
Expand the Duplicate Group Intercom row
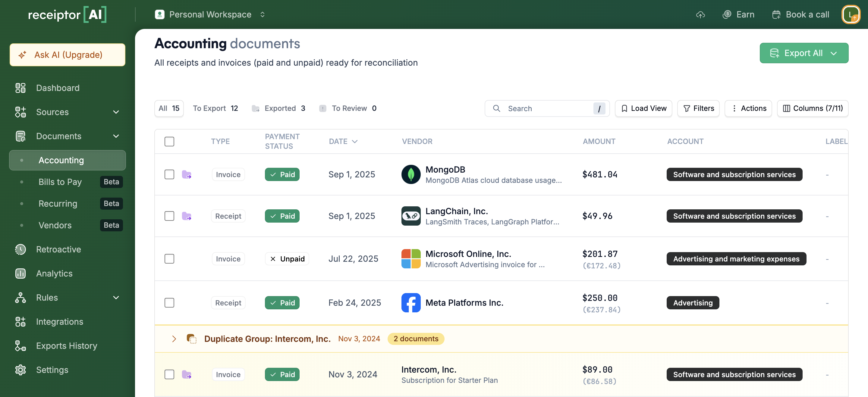(x=174, y=339)
